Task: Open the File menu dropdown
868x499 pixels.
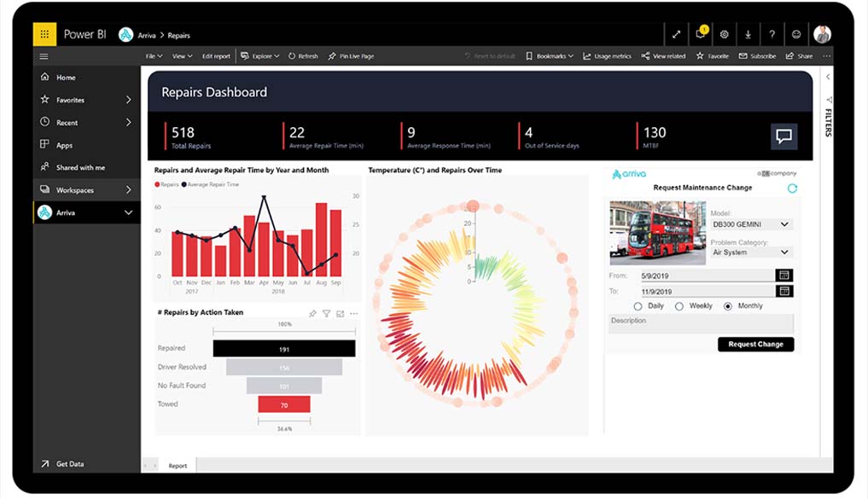Action: (154, 56)
